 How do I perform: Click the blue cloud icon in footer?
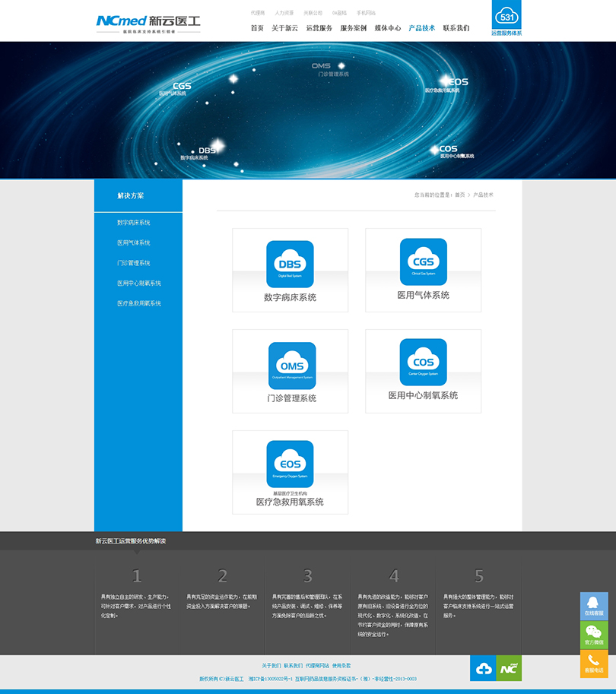point(483,668)
